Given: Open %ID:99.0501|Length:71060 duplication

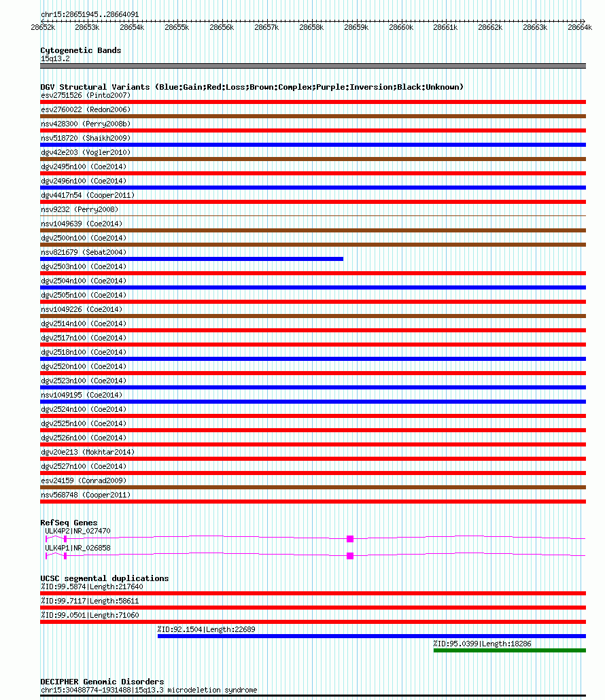Looking at the screenshot, I should (90, 616).
